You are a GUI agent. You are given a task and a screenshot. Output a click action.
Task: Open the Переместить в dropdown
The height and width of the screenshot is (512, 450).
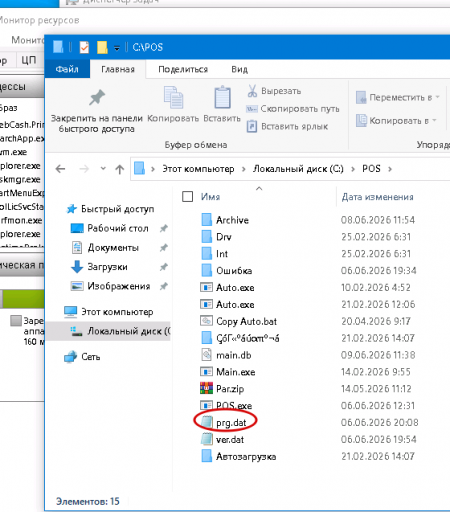point(398,97)
